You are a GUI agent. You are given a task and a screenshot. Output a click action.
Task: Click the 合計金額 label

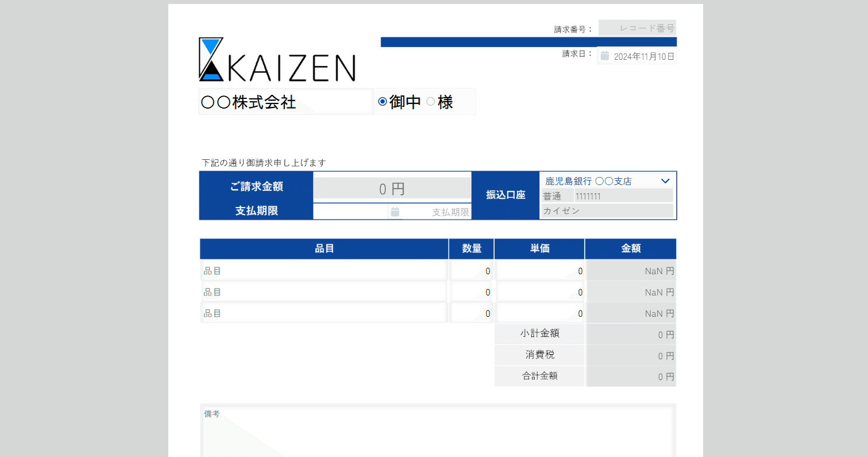(539, 376)
